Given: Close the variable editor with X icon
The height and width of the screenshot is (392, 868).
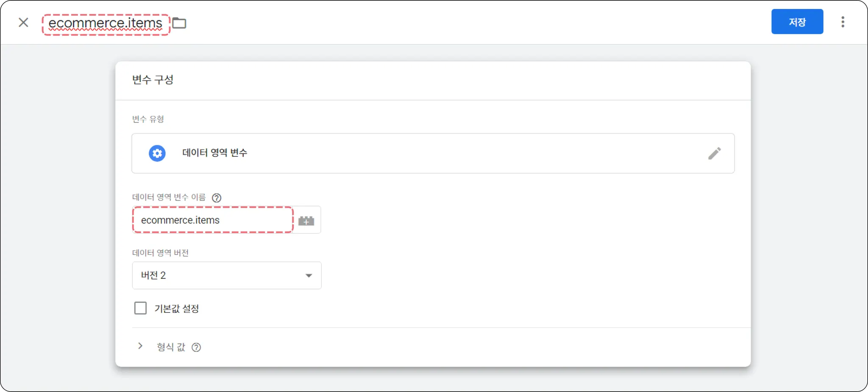Looking at the screenshot, I should coord(23,22).
